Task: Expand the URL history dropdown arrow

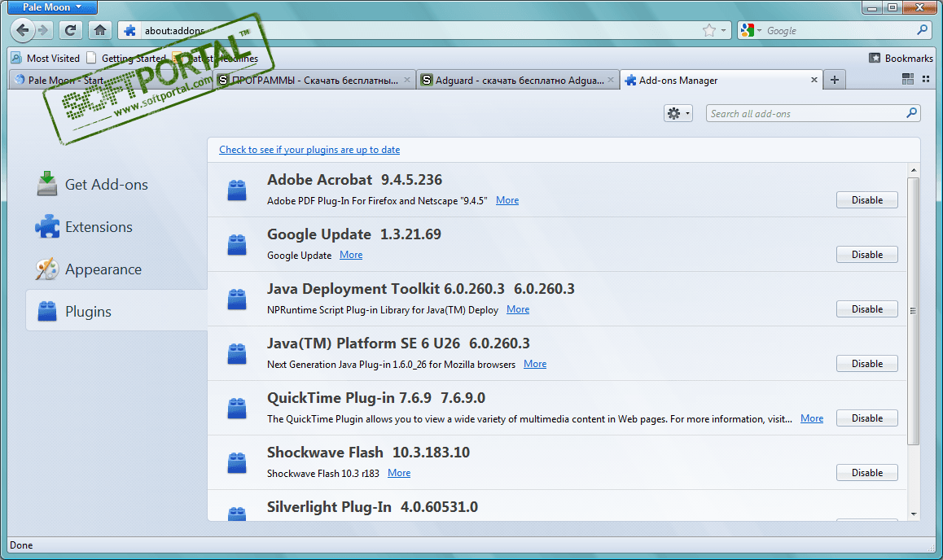Action: coord(723,30)
